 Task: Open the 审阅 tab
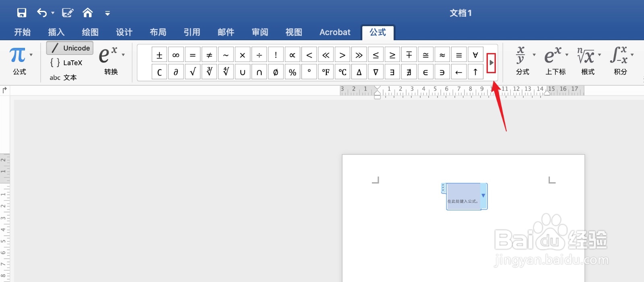pyautogui.click(x=260, y=32)
